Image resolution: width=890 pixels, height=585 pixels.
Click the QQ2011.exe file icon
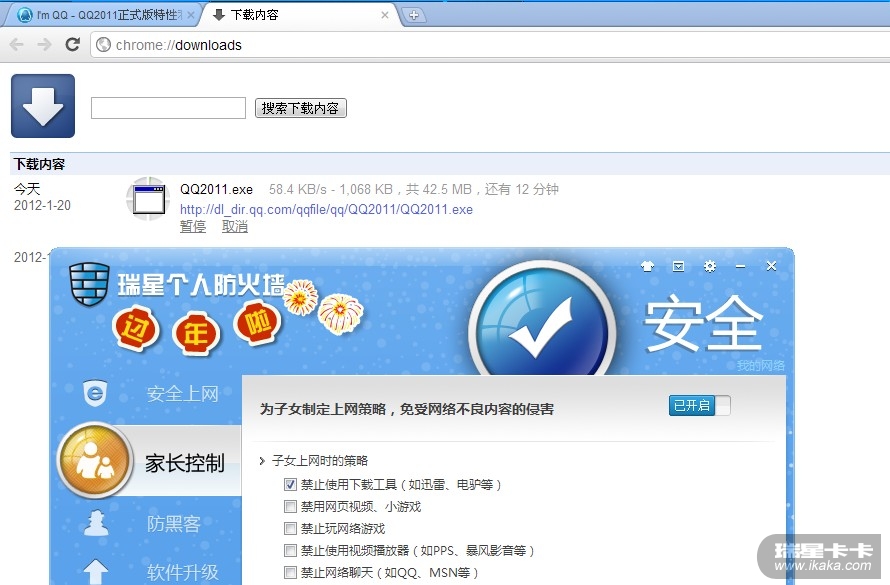(x=149, y=199)
